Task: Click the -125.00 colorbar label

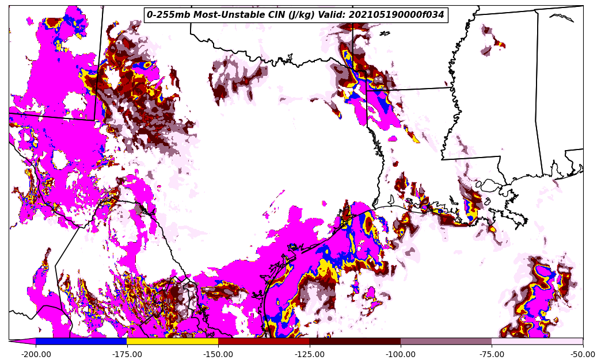Action: (309, 354)
